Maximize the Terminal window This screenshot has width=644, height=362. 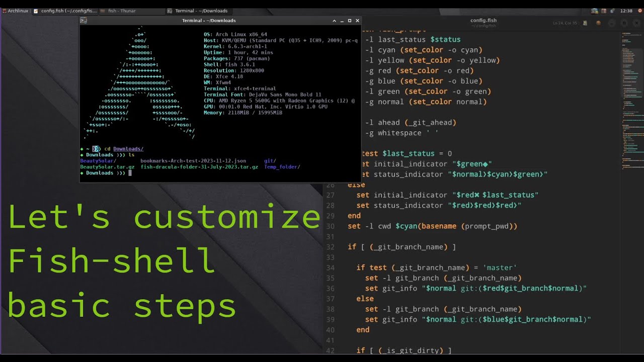[x=350, y=21]
